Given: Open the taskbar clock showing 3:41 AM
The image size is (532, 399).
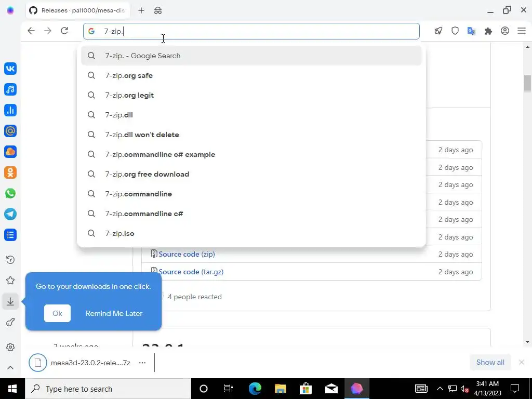Looking at the screenshot, I should [487, 389].
